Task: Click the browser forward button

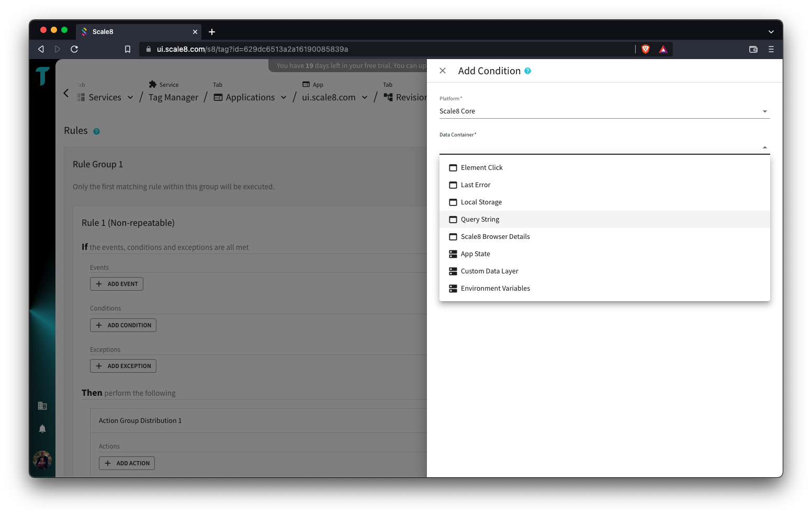Action: click(58, 49)
